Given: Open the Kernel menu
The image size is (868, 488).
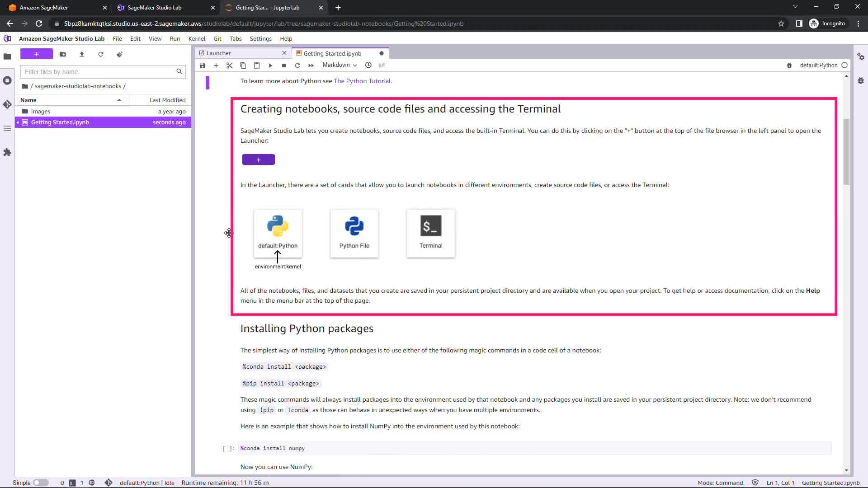Looking at the screenshot, I should click(x=197, y=39).
